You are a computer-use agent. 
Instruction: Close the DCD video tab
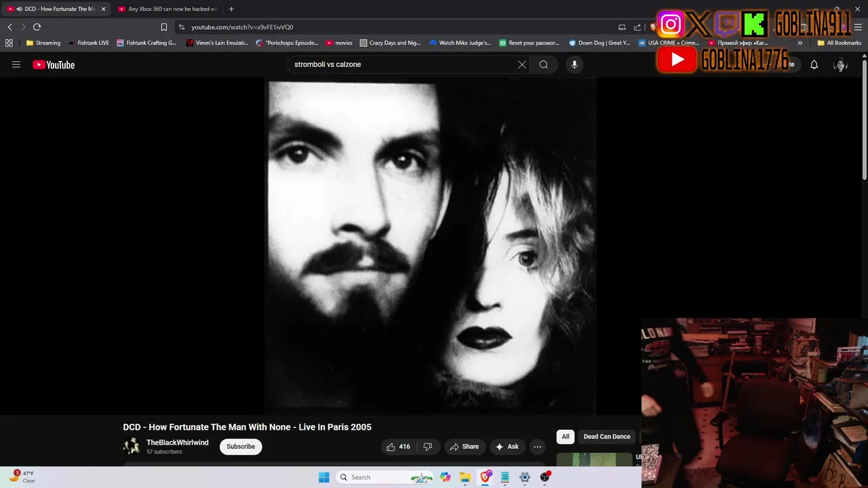tap(104, 9)
